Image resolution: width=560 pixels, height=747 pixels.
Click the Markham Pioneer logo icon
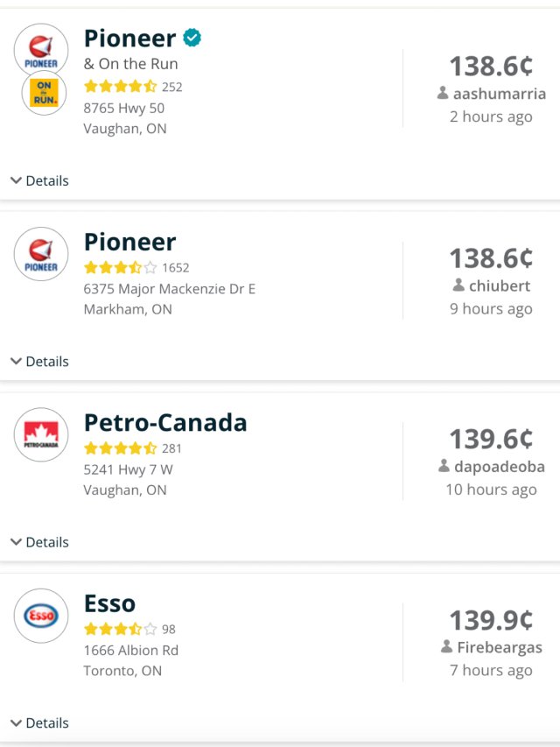point(41,254)
